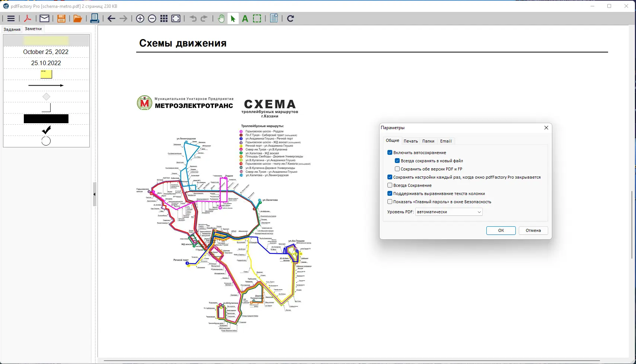The width and height of the screenshot is (636, 364).
Task: Click the horizontal scrollbar below the page
Action: coord(352,361)
